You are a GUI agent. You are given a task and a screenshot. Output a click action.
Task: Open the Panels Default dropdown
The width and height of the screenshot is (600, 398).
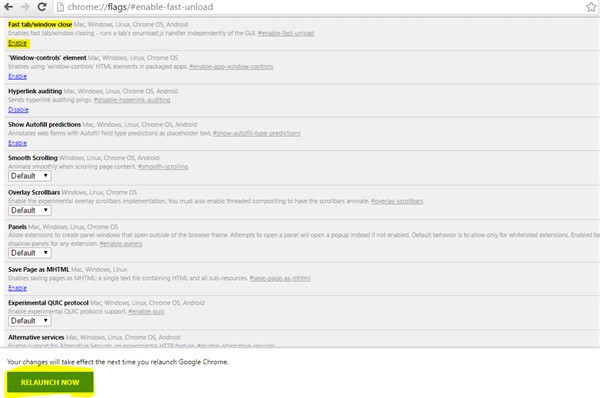point(30,253)
